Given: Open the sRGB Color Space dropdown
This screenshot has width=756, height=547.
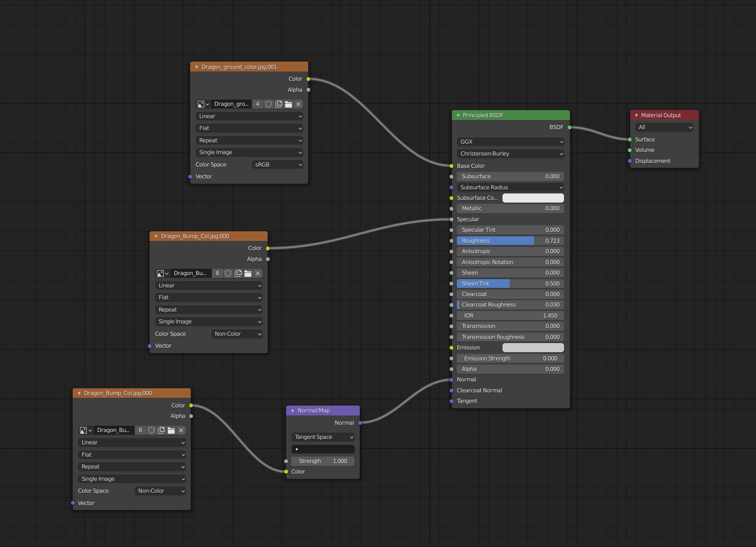Looking at the screenshot, I should [277, 164].
